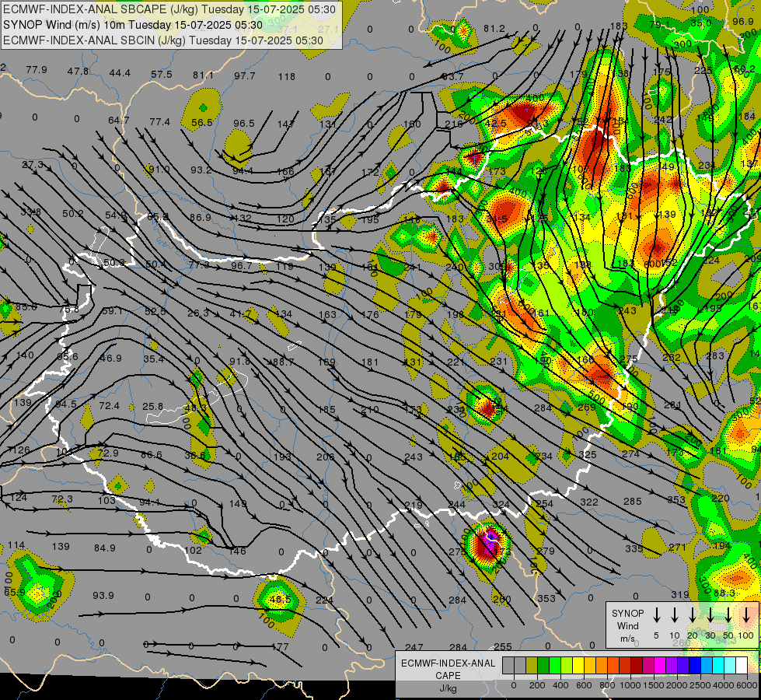Click the 50 m/s wind arrow in legend
This screenshot has height=700, width=761.
pyautogui.click(x=728, y=615)
